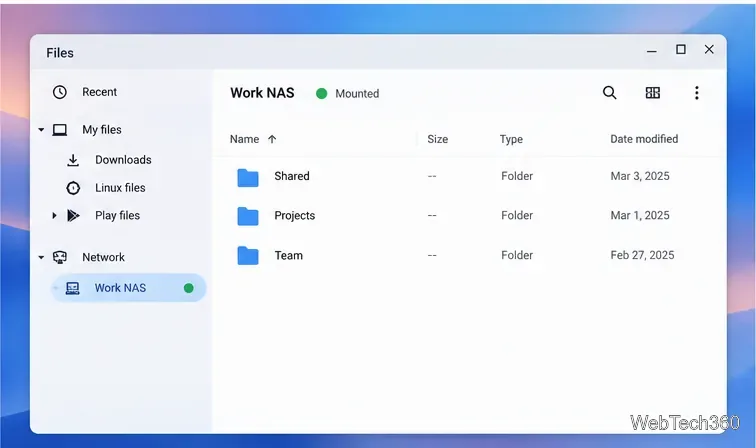Click the My files laptop icon
This screenshot has width=756, height=448.
coord(60,130)
